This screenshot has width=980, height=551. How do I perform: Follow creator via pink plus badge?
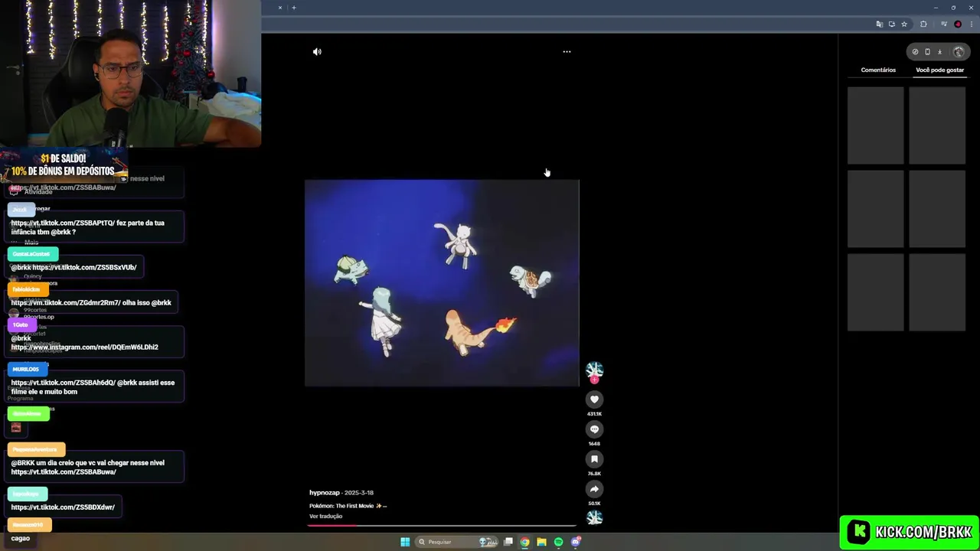click(x=594, y=380)
